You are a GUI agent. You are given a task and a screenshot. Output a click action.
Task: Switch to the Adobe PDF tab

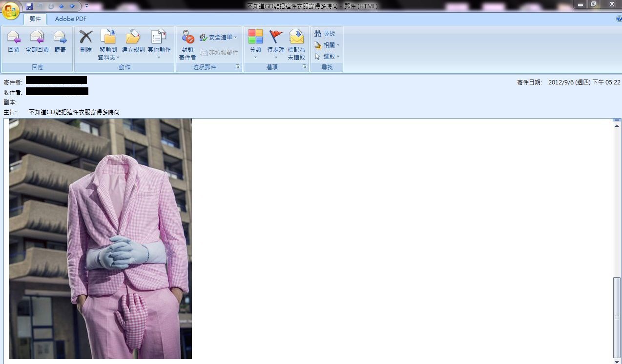pos(71,19)
